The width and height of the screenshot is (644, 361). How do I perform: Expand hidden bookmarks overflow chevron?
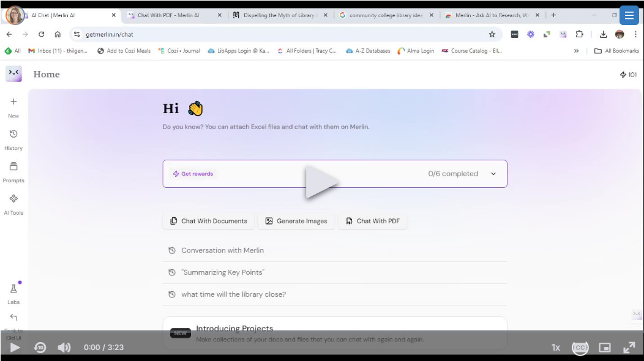[x=576, y=51]
